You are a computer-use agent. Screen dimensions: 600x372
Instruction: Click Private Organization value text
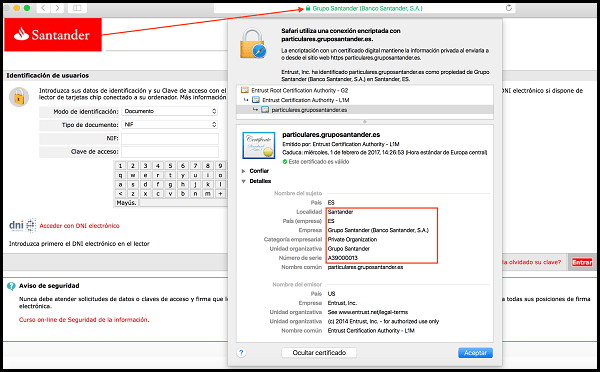tap(352, 240)
